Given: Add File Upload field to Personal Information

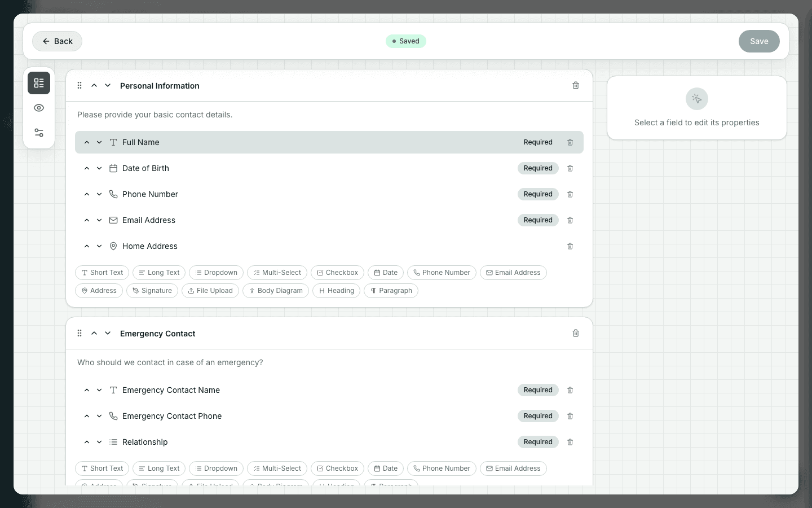Looking at the screenshot, I should [210, 291].
